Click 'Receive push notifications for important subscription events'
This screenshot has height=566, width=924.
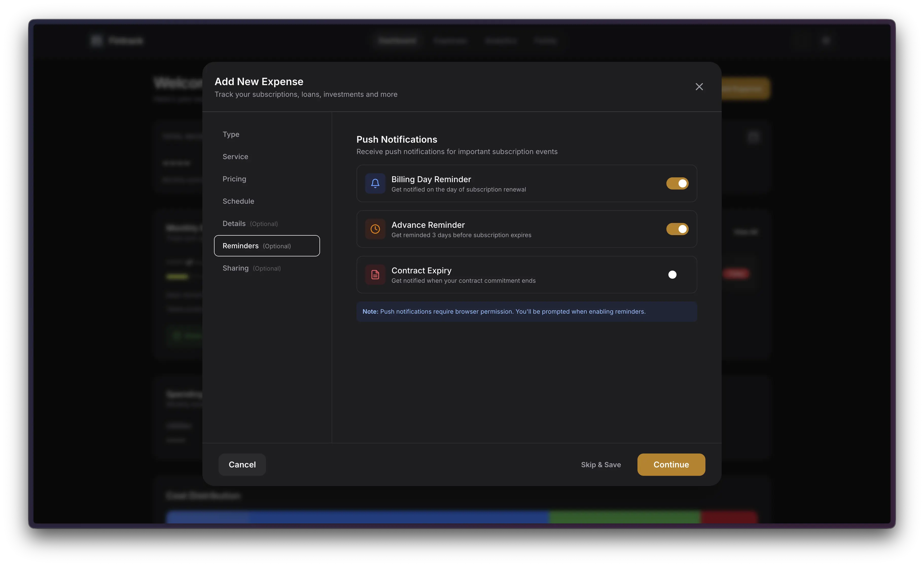(457, 151)
